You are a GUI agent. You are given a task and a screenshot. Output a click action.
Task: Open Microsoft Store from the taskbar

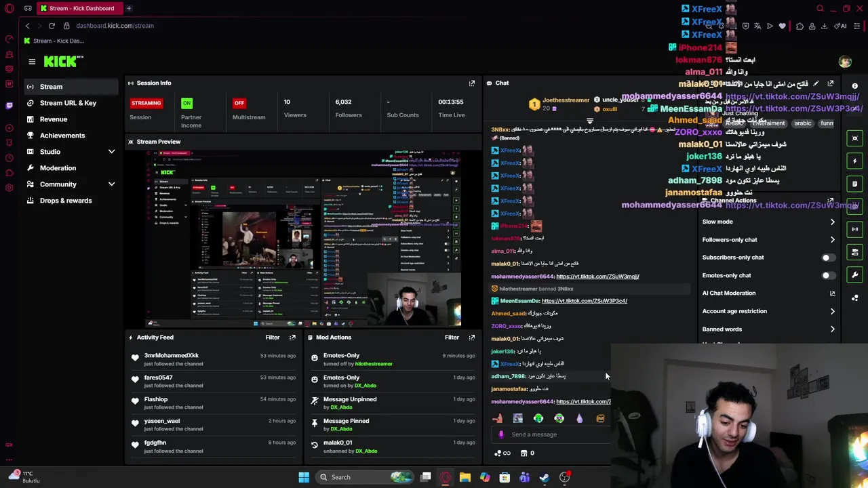tap(505, 477)
